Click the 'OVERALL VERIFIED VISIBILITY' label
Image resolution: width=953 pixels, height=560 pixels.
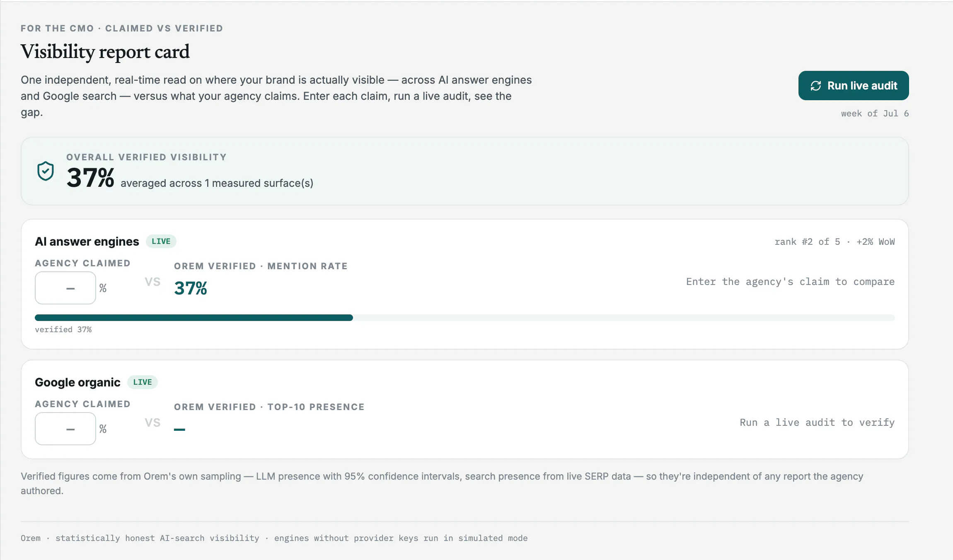[x=147, y=157]
